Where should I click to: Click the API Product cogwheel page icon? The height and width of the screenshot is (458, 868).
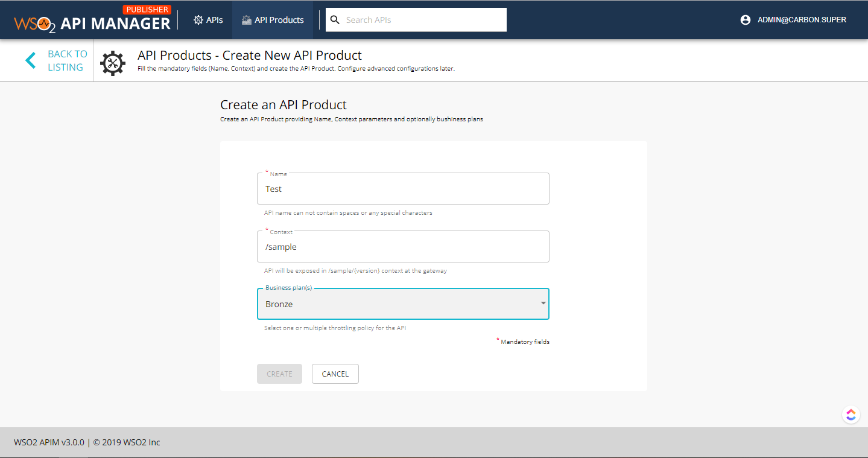pos(112,63)
